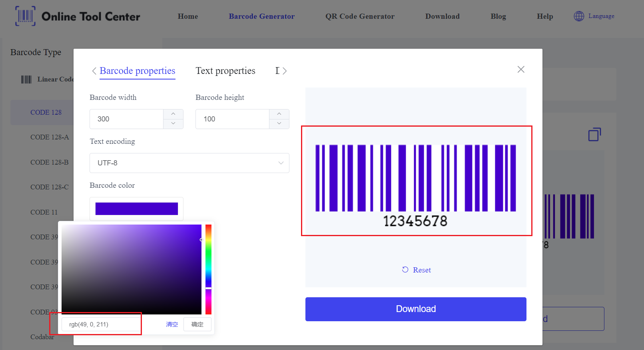Click the Barcode width input field
Screen dimensions: 644x350
(x=126, y=119)
